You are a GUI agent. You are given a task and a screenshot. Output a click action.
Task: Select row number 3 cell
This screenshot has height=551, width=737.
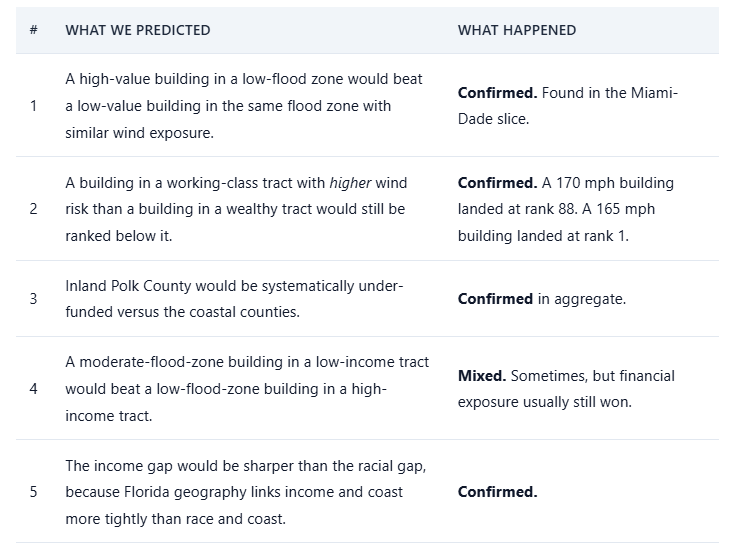pyautogui.click(x=33, y=299)
